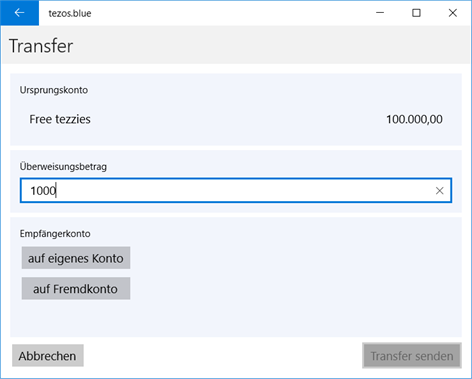The image size is (472, 379).
Task: Select the "Free tezzies" source account
Action: (x=60, y=119)
